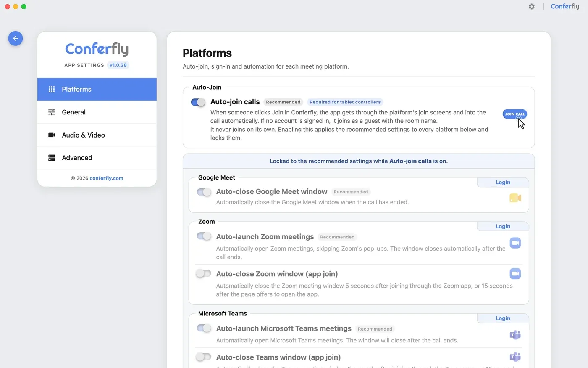Click the Google Meet Login button

503,182
